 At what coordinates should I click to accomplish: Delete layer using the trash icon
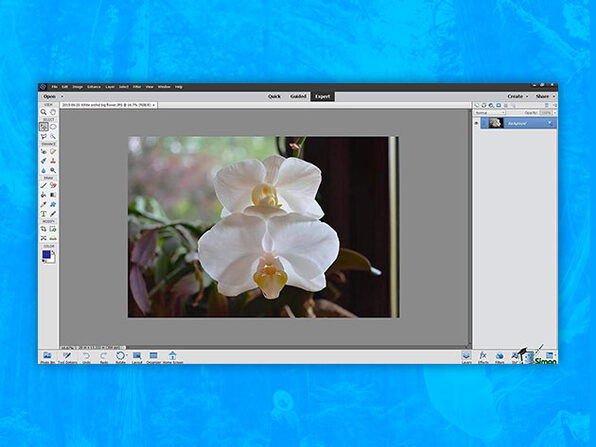pos(547,105)
